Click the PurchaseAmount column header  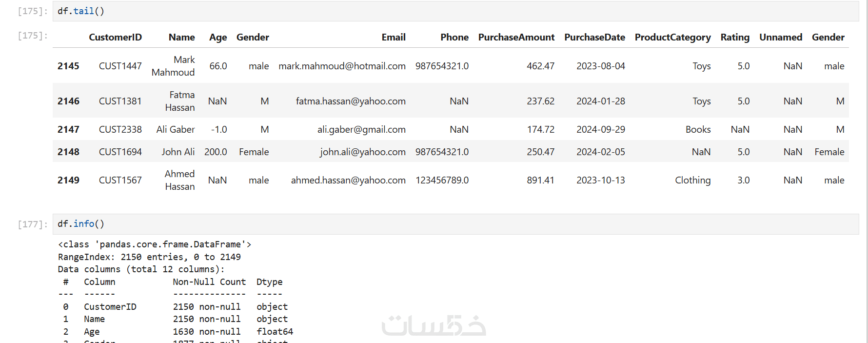click(516, 37)
